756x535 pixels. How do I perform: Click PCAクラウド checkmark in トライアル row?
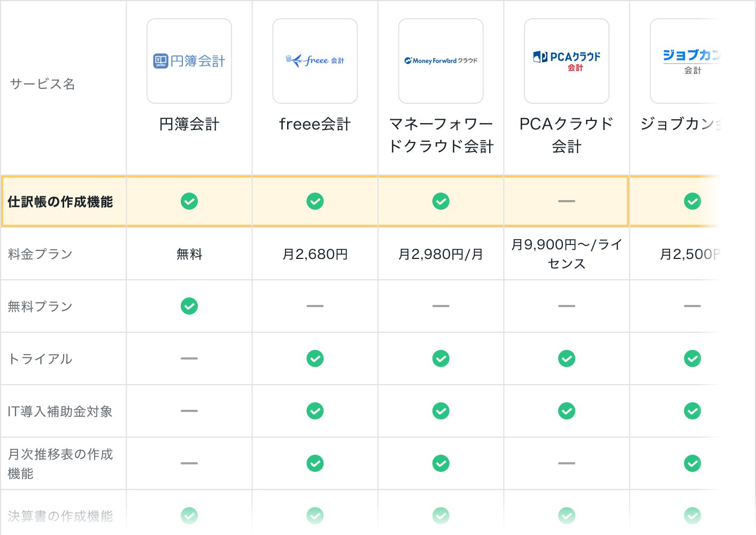coord(567,358)
